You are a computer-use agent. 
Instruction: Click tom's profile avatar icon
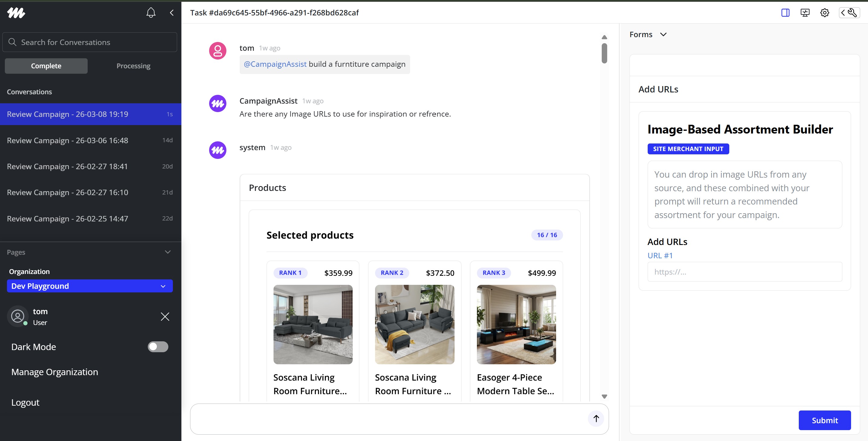(18, 317)
